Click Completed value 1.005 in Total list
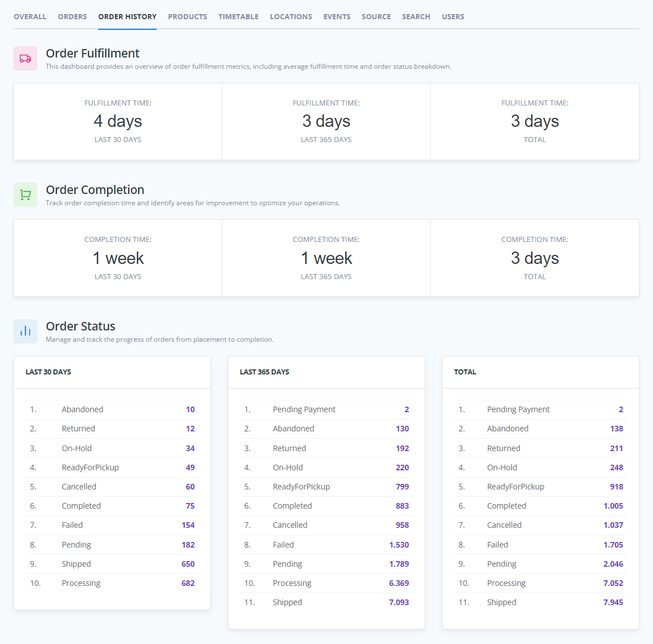The image size is (653, 644). (614, 506)
